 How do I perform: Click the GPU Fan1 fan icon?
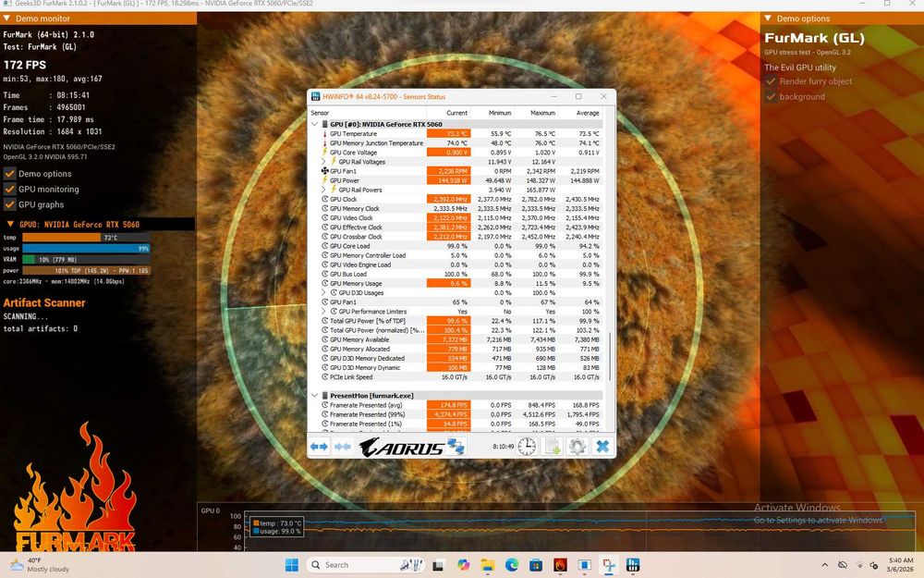[324, 171]
